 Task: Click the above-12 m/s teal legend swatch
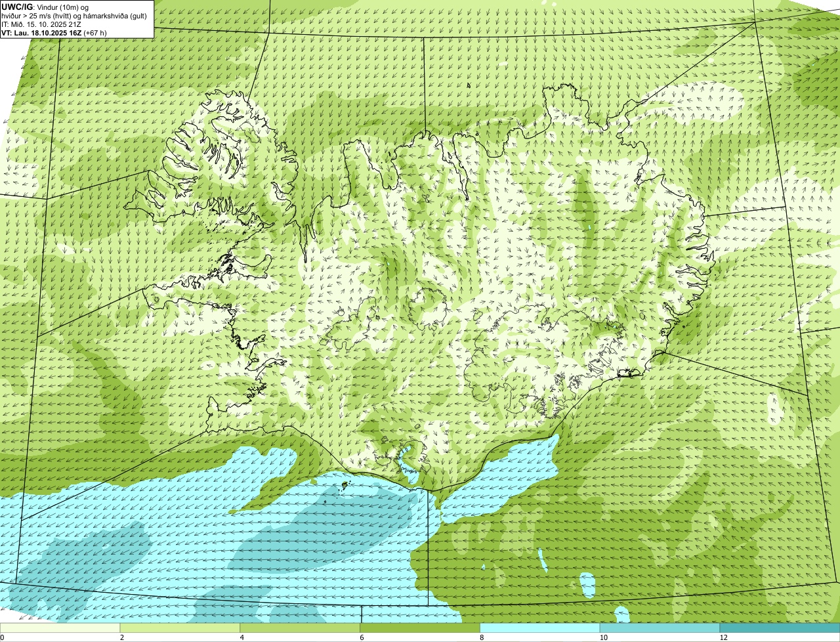pyautogui.click(x=780, y=628)
